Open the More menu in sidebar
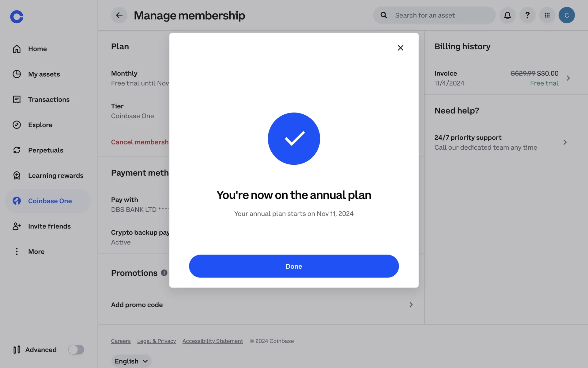Viewport: 588px width, 368px height. (36, 251)
